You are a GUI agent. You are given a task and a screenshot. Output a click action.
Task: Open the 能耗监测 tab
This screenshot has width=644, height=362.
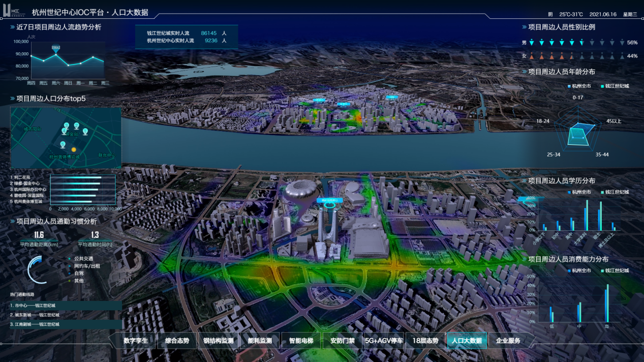coord(260,341)
